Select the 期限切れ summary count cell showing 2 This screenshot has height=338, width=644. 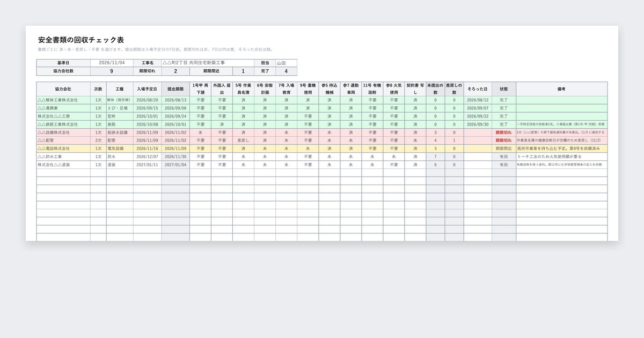tap(175, 71)
